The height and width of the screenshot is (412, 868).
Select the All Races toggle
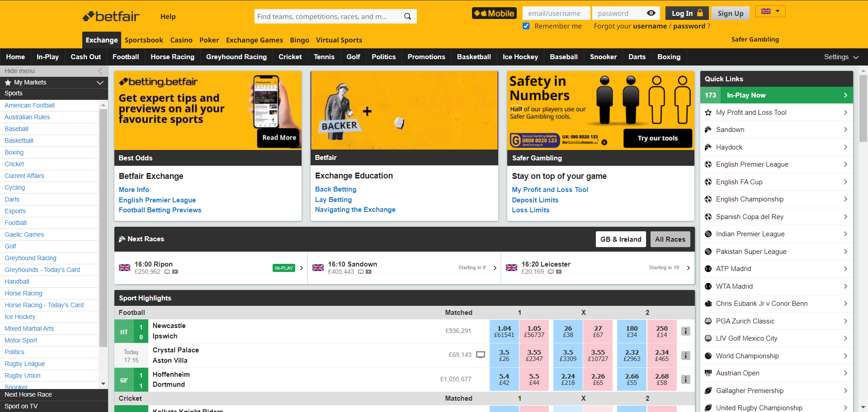tap(670, 239)
